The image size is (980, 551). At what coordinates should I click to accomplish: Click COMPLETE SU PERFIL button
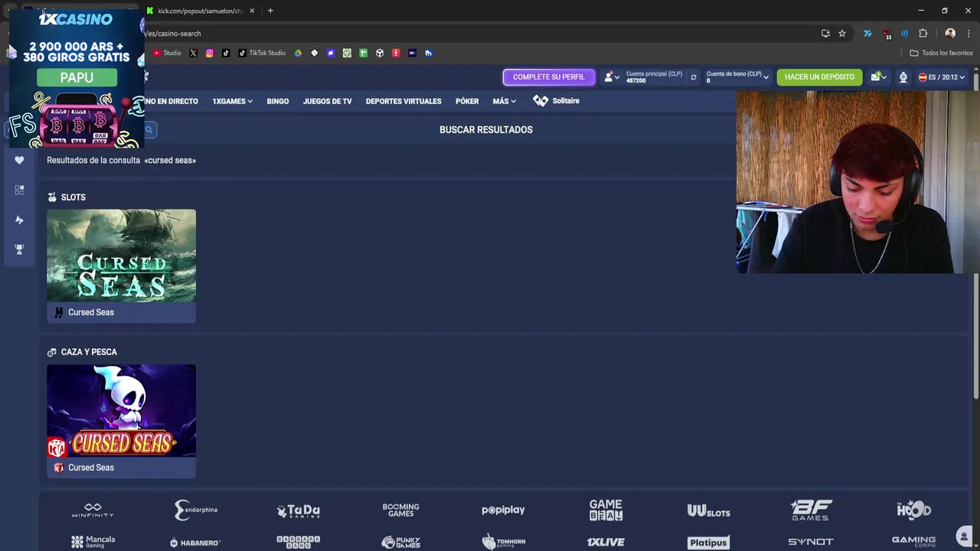pyautogui.click(x=549, y=77)
